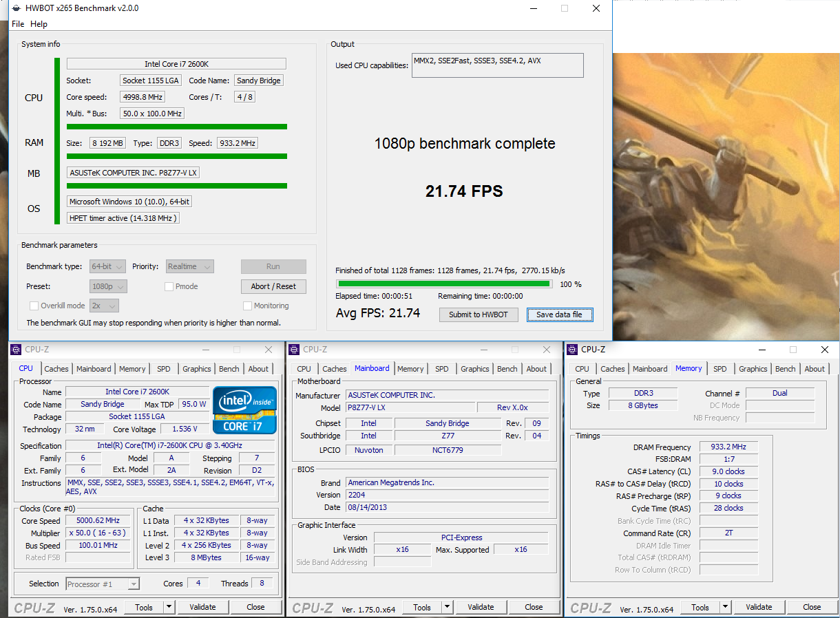Click the Bus Speed 100.01 MHz value
The width and height of the screenshot is (840, 618).
tap(98, 545)
